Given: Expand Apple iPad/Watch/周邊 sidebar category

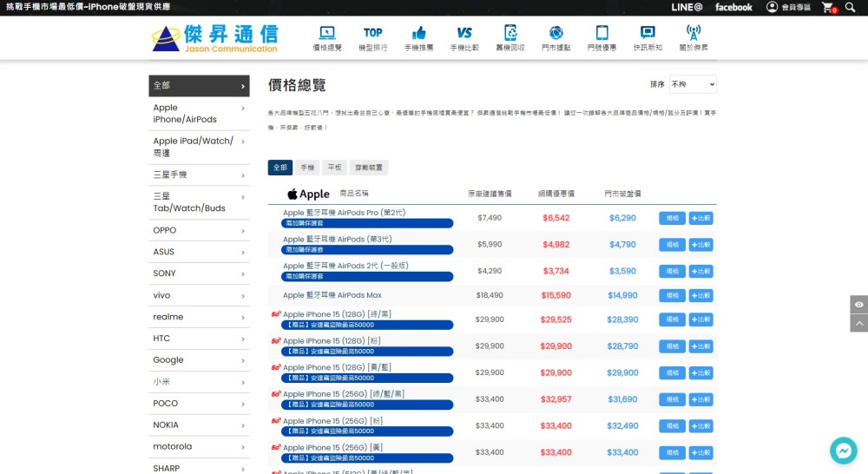Looking at the screenshot, I should [200, 147].
